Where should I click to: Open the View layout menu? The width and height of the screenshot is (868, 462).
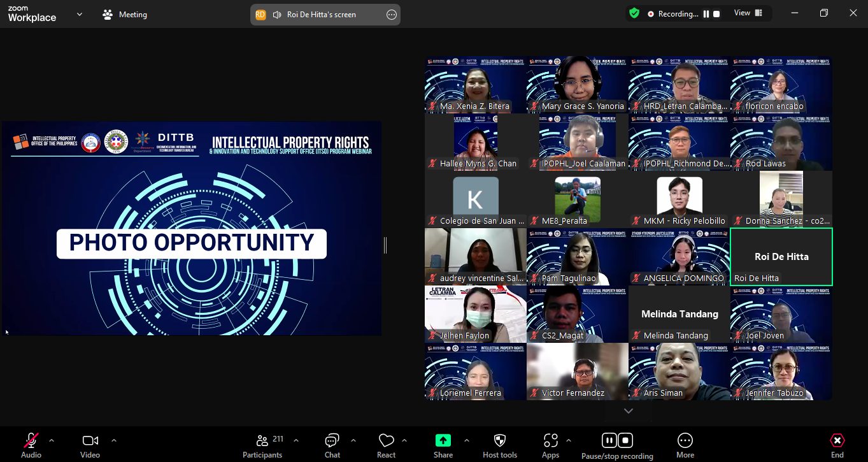coord(748,13)
